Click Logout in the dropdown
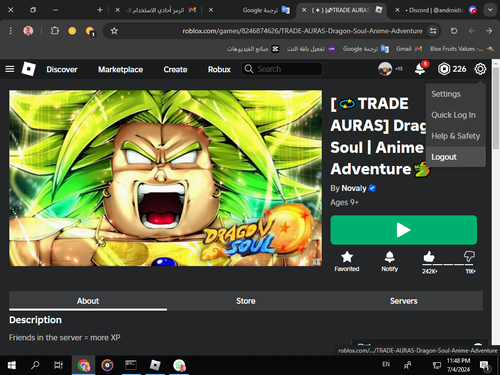 pos(456,157)
